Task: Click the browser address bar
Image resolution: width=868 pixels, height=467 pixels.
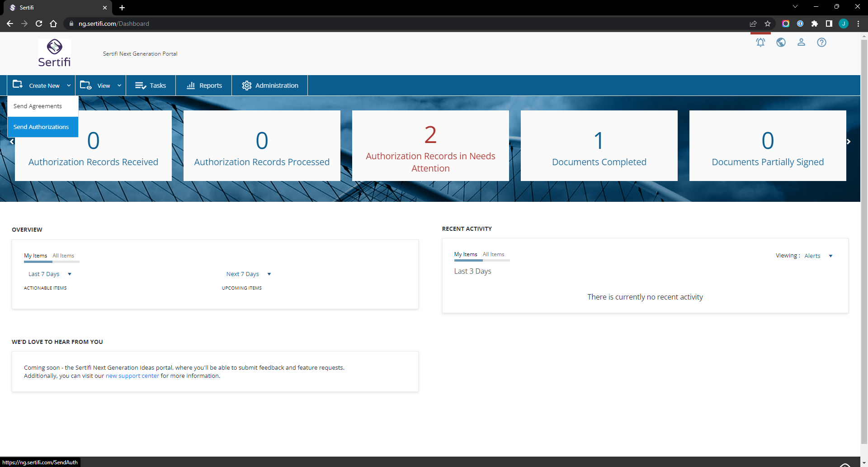Action: (x=407, y=24)
